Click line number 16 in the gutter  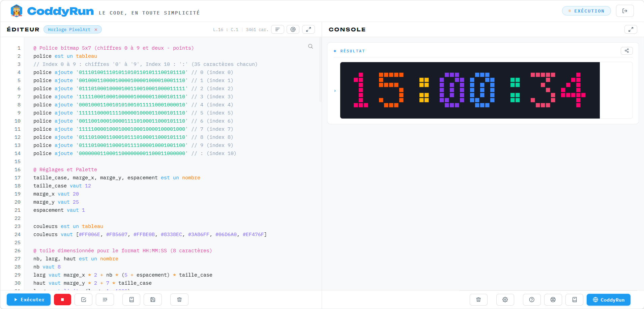point(18,170)
